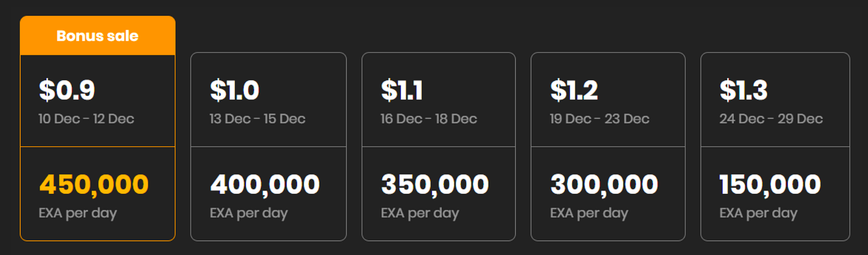Select the $1.2 price tier
Image resolution: width=868 pixels, height=255 pixels.
click(574, 90)
